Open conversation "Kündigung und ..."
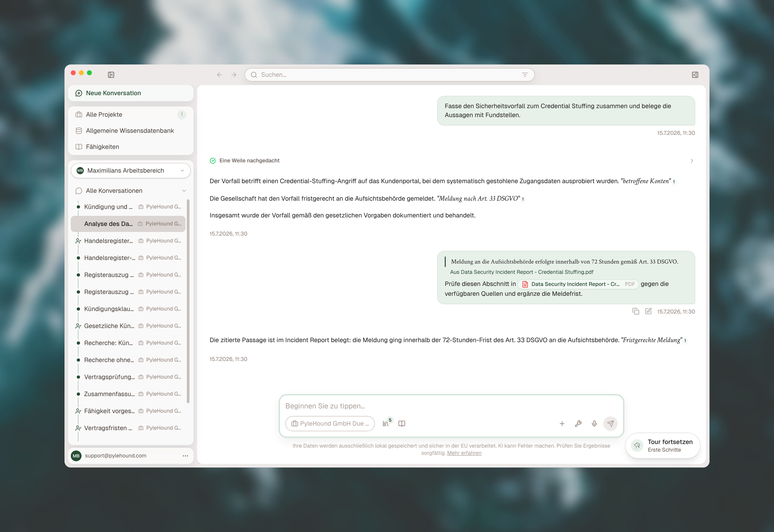 [x=128, y=207]
